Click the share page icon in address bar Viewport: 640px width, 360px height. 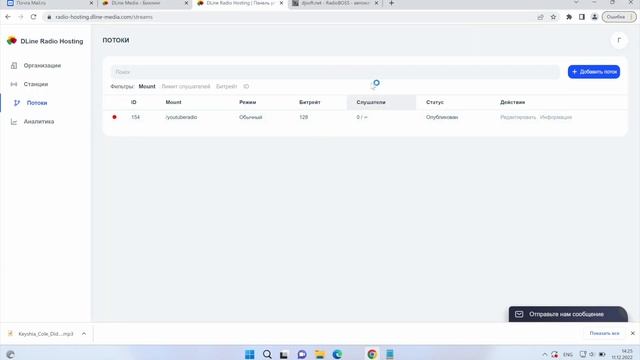coord(540,17)
